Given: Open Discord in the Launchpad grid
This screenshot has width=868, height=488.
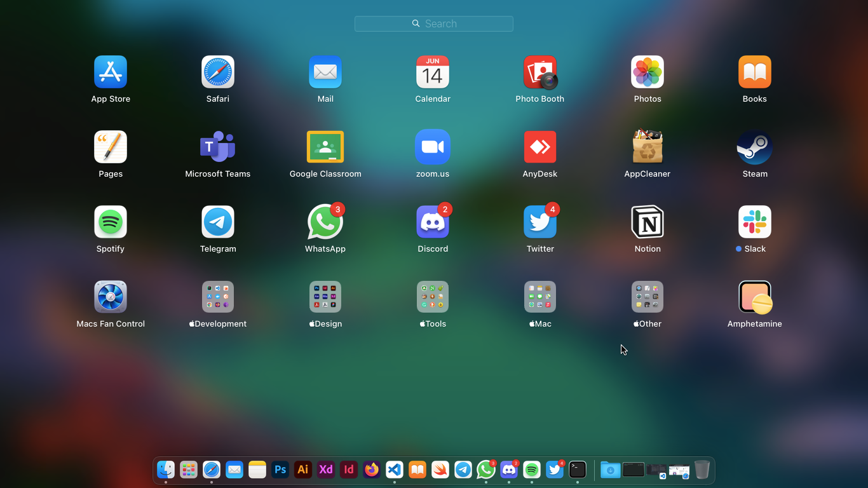Looking at the screenshot, I should click(x=433, y=222).
